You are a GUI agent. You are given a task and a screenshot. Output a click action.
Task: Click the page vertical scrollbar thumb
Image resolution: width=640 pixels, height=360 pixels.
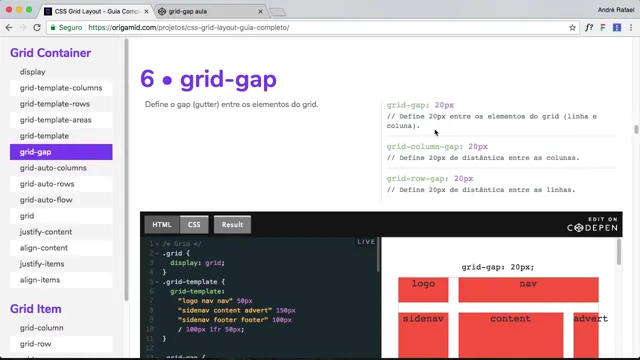pos(636,129)
